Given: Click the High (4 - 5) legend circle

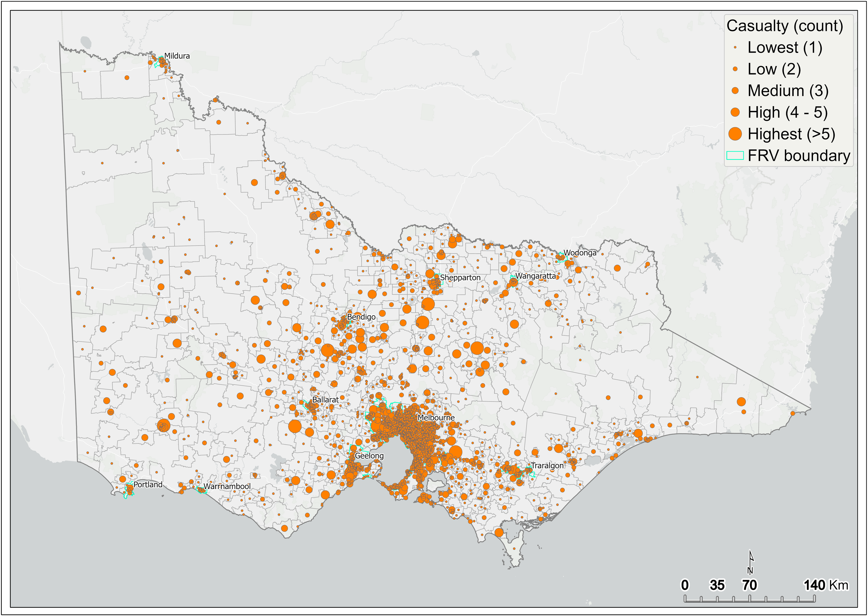Looking at the screenshot, I should [x=735, y=112].
